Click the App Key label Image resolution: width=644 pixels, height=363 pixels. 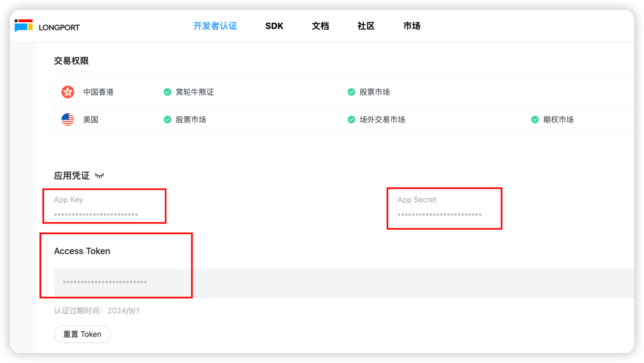[69, 200]
